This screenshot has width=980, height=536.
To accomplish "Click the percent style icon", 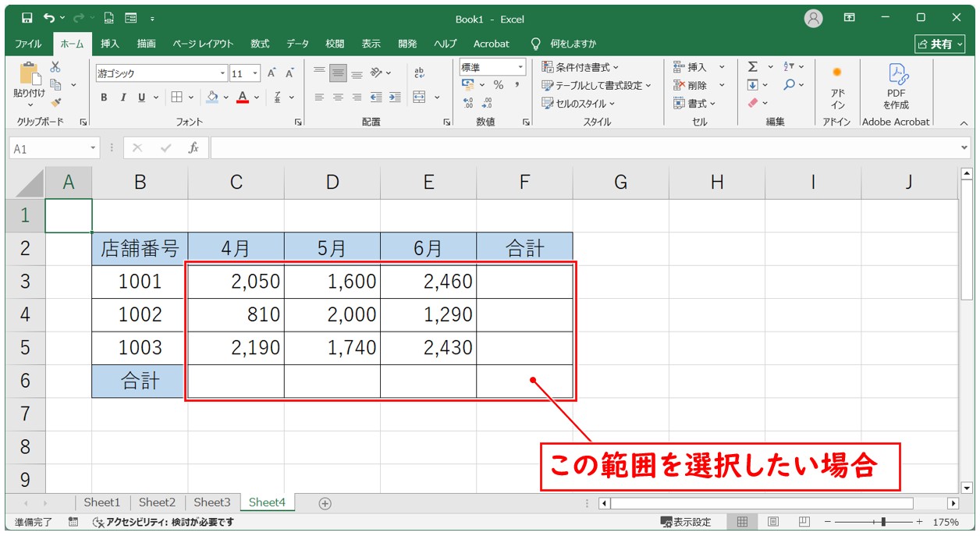I will [x=498, y=85].
